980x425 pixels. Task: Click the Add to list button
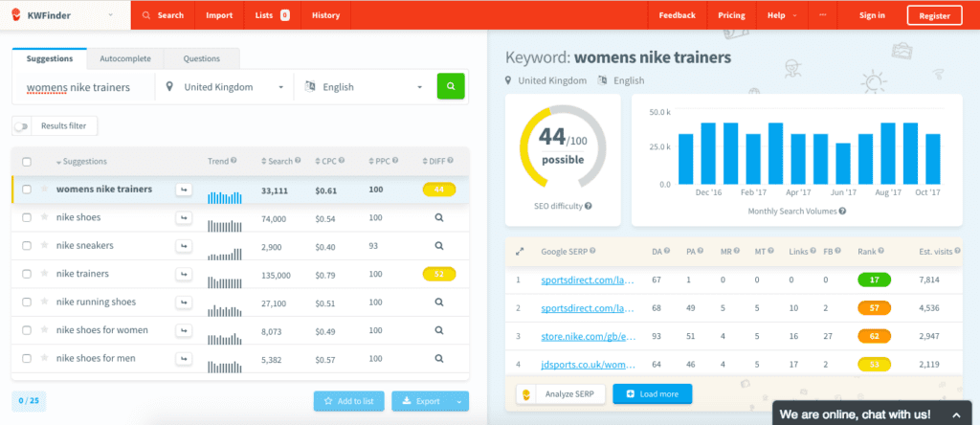(348, 401)
